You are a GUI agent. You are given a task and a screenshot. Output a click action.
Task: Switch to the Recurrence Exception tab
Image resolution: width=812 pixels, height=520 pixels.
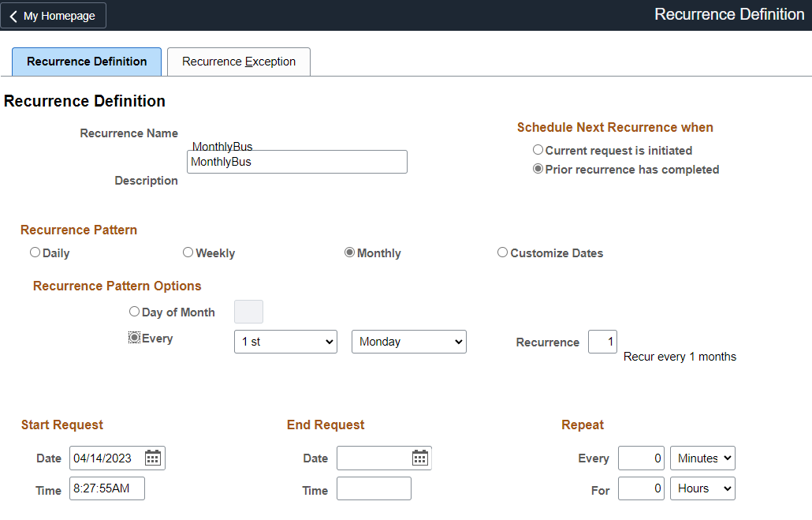(238, 62)
